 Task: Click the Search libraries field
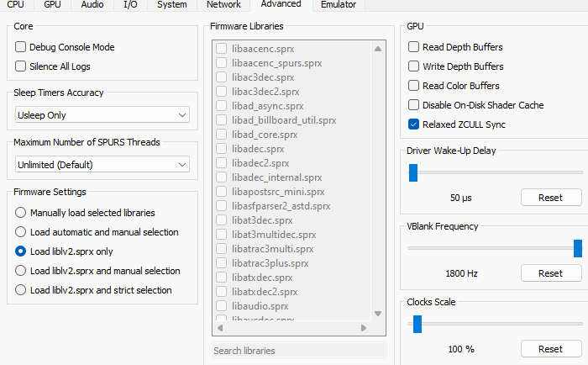[x=298, y=350]
